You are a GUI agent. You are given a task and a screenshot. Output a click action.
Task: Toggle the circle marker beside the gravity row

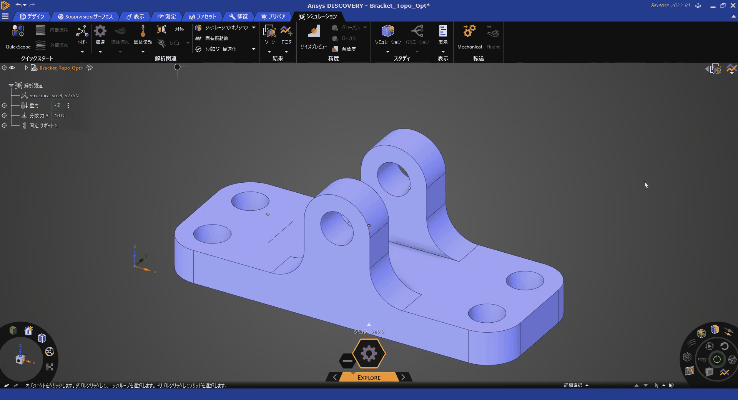[4, 105]
